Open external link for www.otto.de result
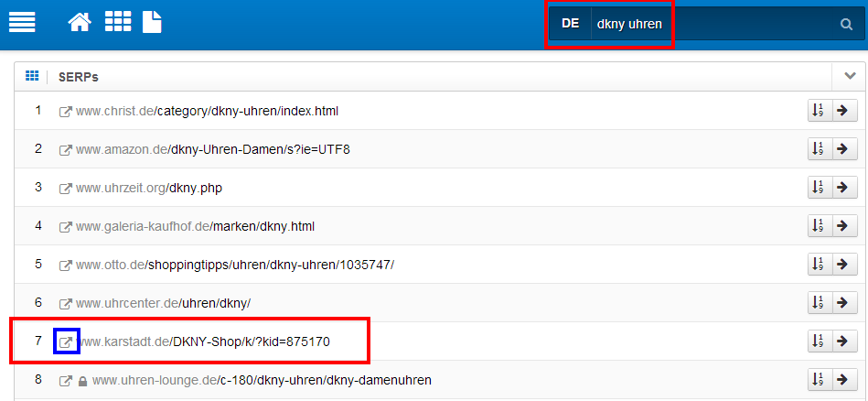Screen dimensions: 868x401 (65, 266)
